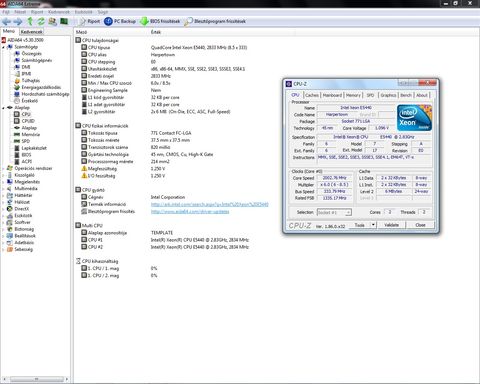Select the SPD item in AIDA64 tree
This screenshot has width=480, height=384.
click(x=26, y=141)
